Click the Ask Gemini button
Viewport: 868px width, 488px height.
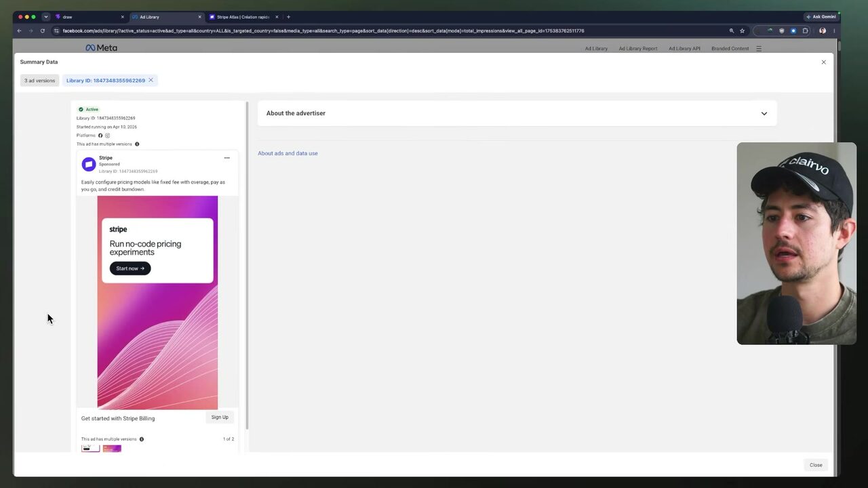coord(821,17)
